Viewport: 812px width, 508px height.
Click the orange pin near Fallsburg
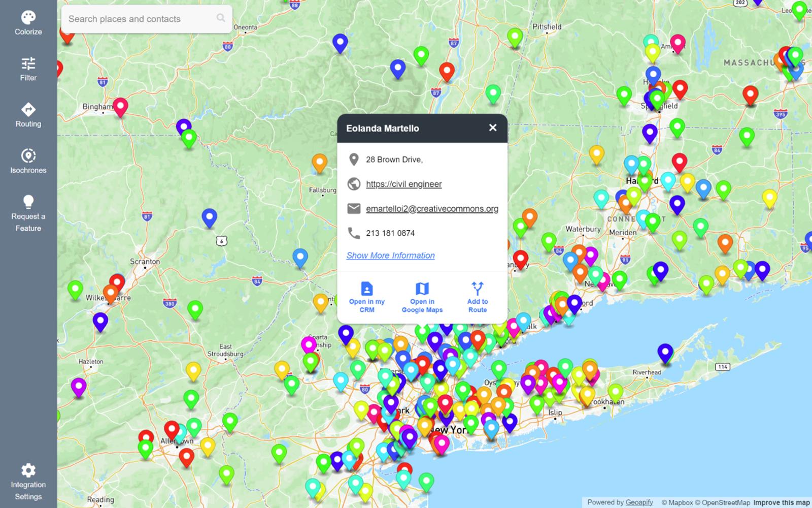(319, 163)
